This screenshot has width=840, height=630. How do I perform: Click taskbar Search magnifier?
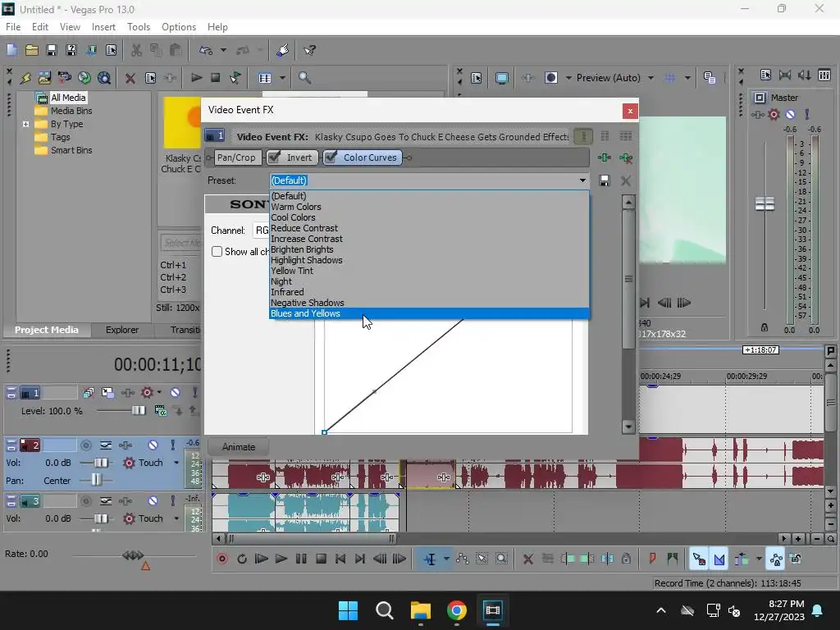point(384,610)
